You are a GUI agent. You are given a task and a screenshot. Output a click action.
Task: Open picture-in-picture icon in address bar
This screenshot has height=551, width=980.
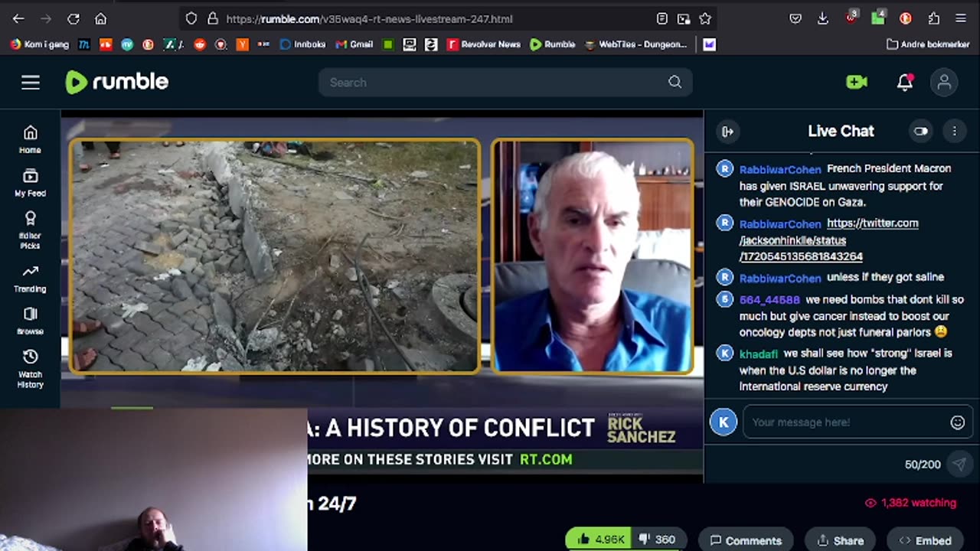[x=684, y=18]
